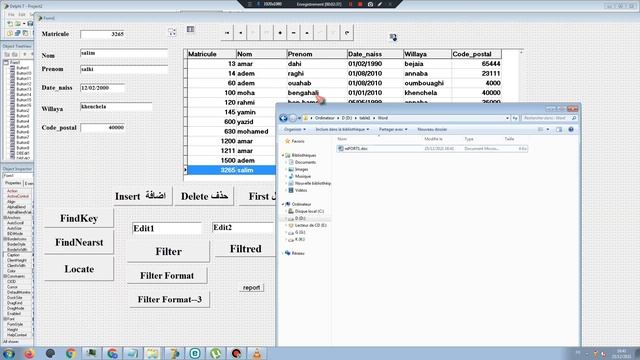Screen dimensions: 640x360
Task: Click DBNavigator minus delete record button
Action: coord(293,33)
